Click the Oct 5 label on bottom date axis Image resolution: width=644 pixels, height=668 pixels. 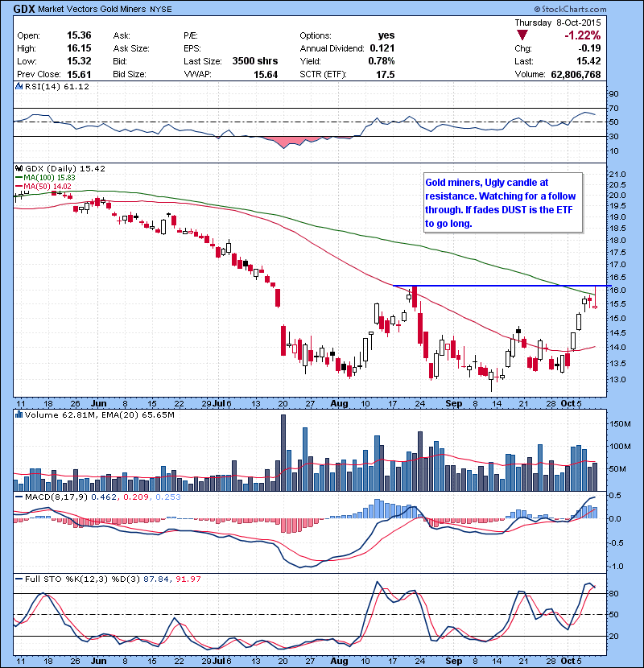point(571,661)
